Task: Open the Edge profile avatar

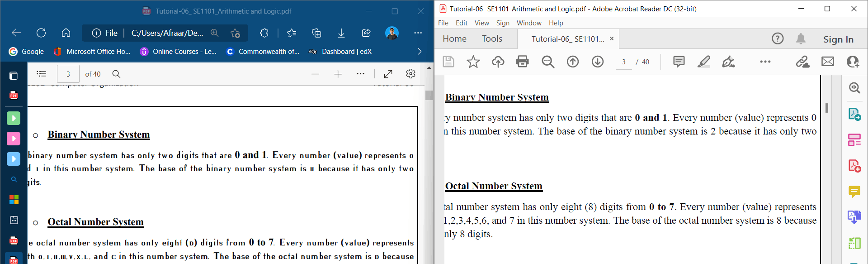Action: coord(392,33)
